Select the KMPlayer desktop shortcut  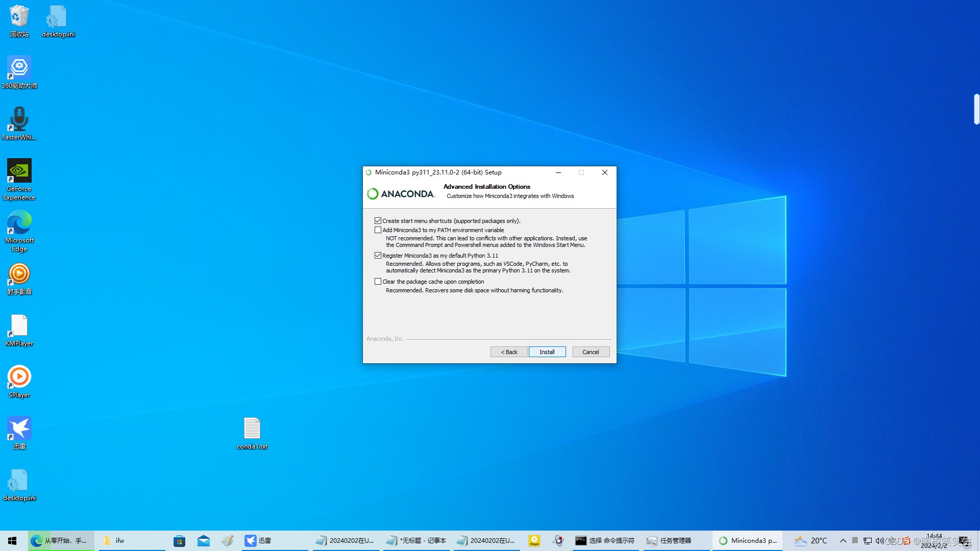[x=19, y=331]
